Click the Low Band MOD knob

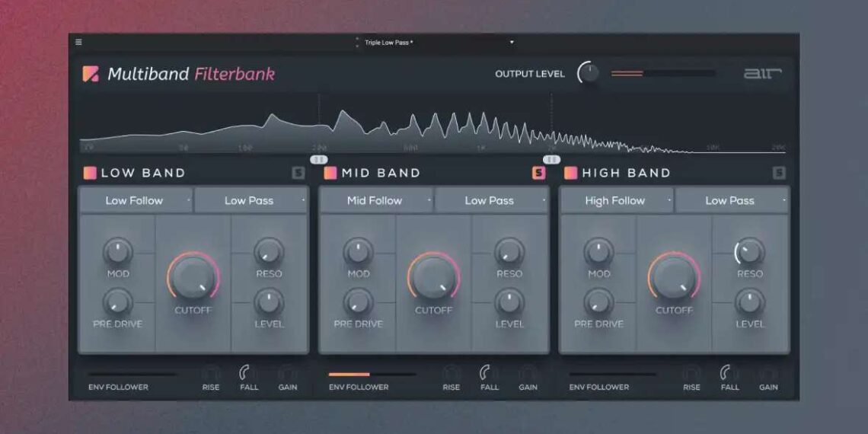(x=118, y=252)
